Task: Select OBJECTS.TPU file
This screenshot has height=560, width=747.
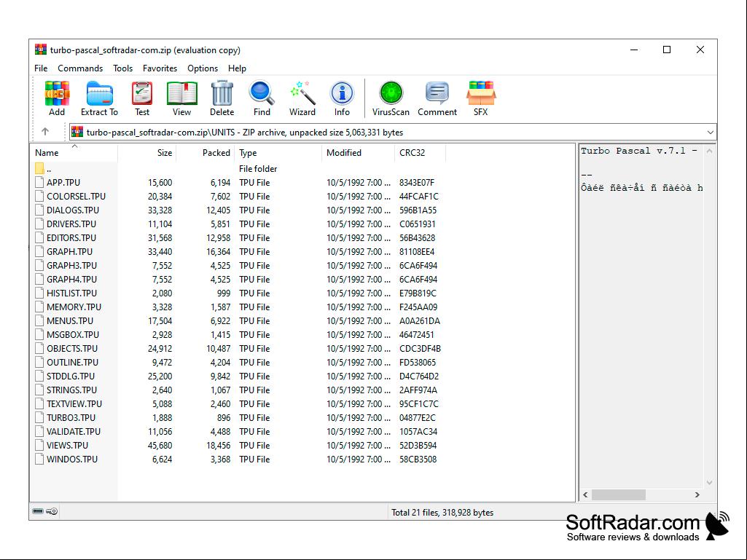Action: (x=72, y=348)
